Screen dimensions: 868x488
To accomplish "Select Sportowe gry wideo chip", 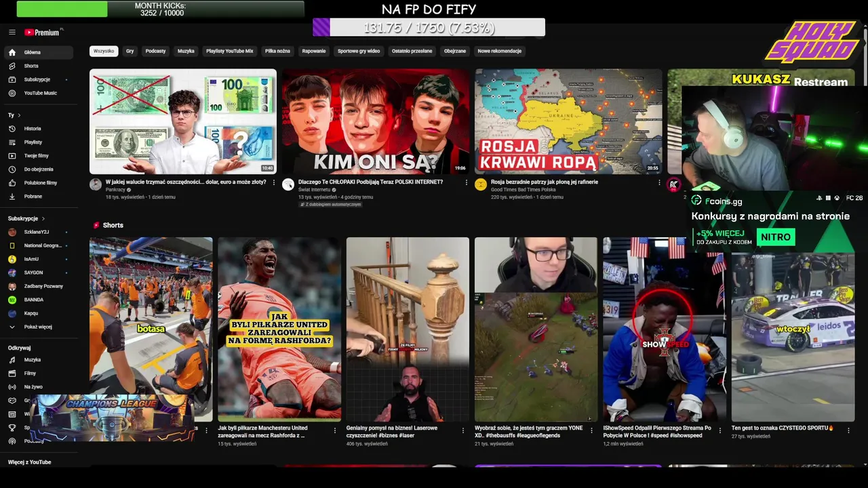I will point(359,51).
